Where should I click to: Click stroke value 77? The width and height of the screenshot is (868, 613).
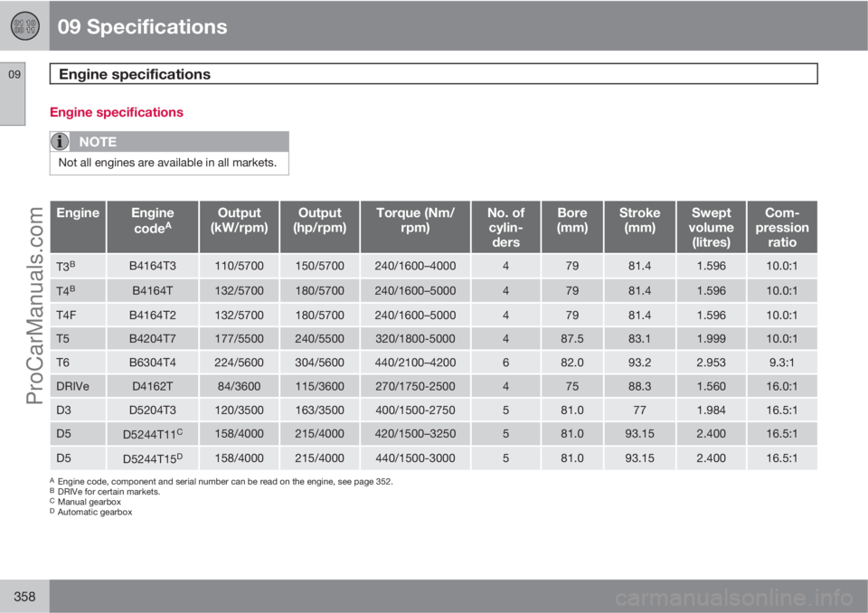(x=640, y=410)
